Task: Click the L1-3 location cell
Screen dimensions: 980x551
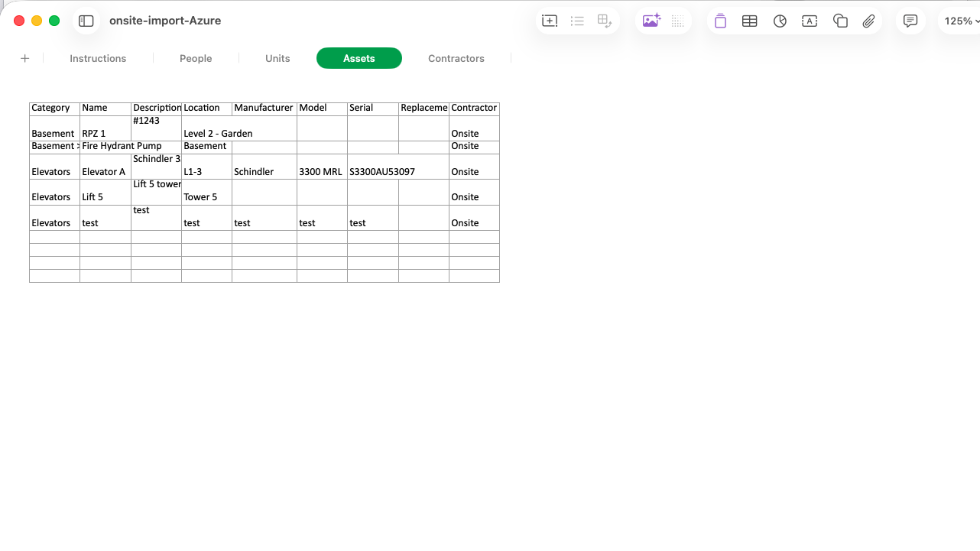Action: coord(206,167)
